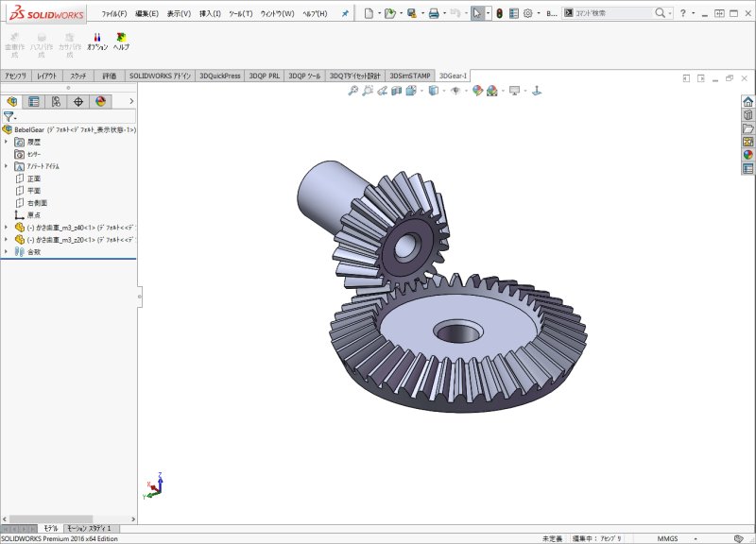Viewport: 756px width, 544px height.
Task: Open the DisplayManager color ball tab
Action: click(x=100, y=101)
